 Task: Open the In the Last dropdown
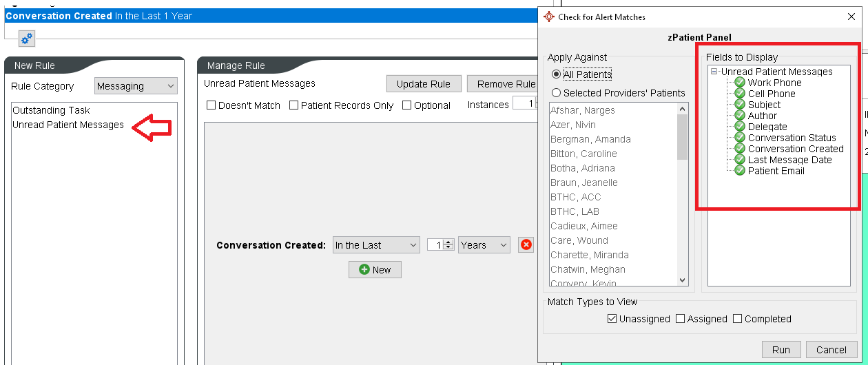375,245
